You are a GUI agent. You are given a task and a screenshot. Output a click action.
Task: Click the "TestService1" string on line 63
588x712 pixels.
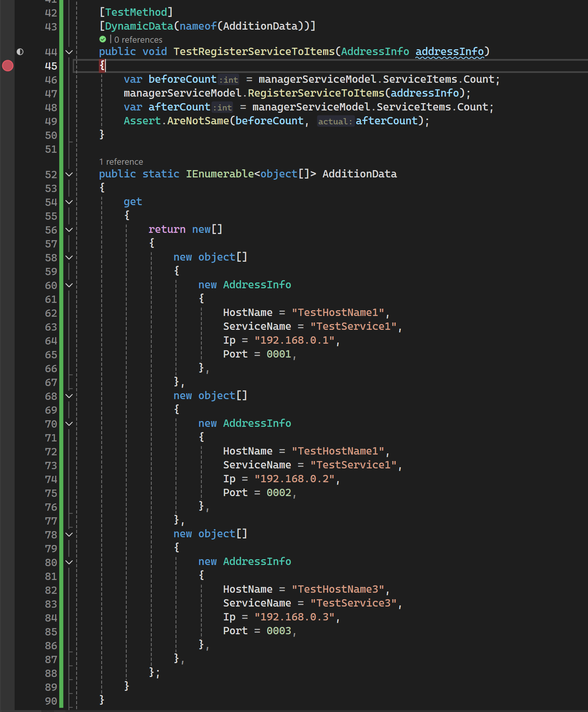(353, 326)
